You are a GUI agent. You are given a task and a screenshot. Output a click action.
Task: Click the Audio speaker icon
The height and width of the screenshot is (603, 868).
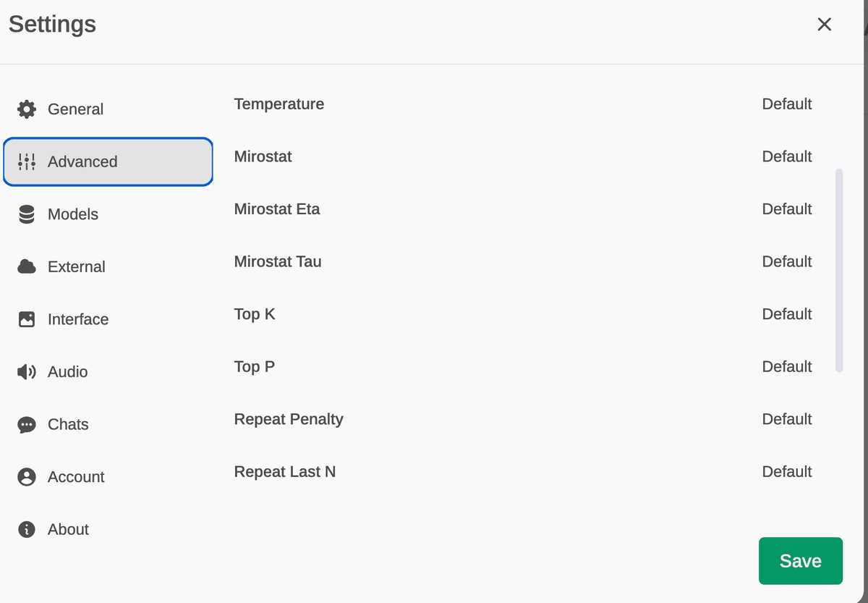(x=27, y=372)
